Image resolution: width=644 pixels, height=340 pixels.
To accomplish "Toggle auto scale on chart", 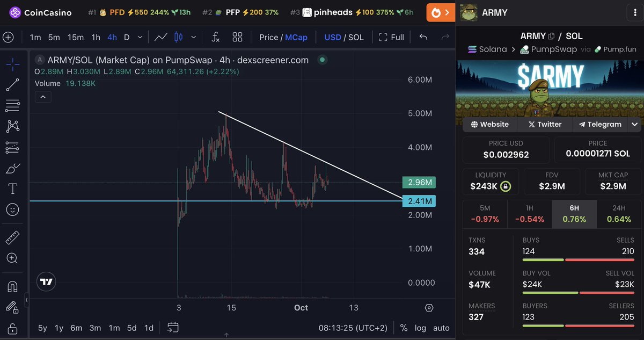I will point(441,328).
